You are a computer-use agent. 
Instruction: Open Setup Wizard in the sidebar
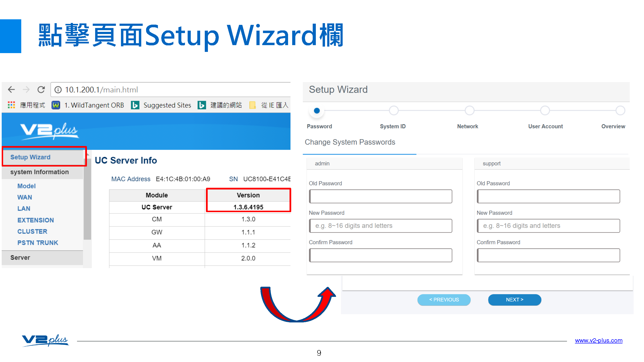pyautogui.click(x=30, y=157)
